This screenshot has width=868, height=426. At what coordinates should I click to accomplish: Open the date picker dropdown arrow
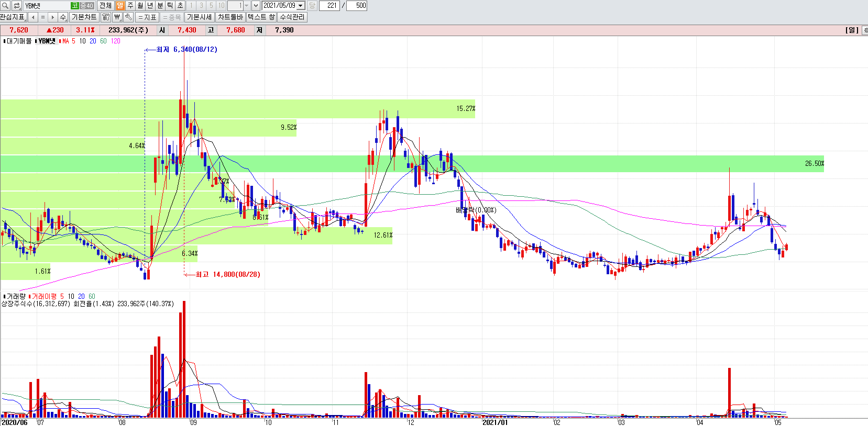click(301, 6)
